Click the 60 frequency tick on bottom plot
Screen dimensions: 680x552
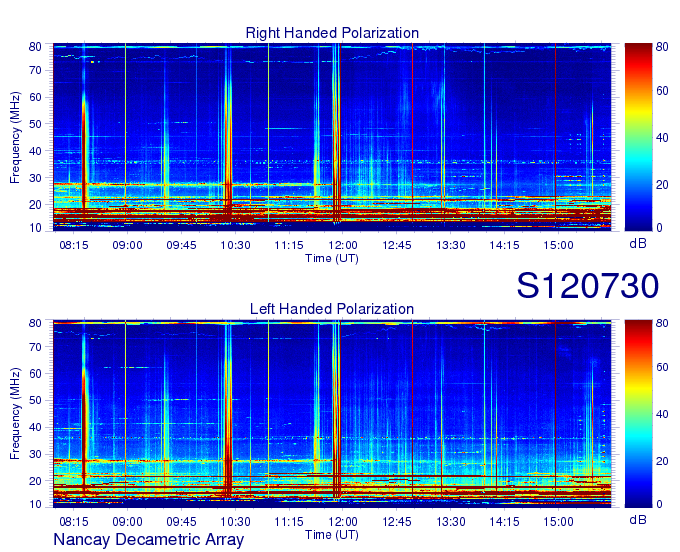pos(35,373)
